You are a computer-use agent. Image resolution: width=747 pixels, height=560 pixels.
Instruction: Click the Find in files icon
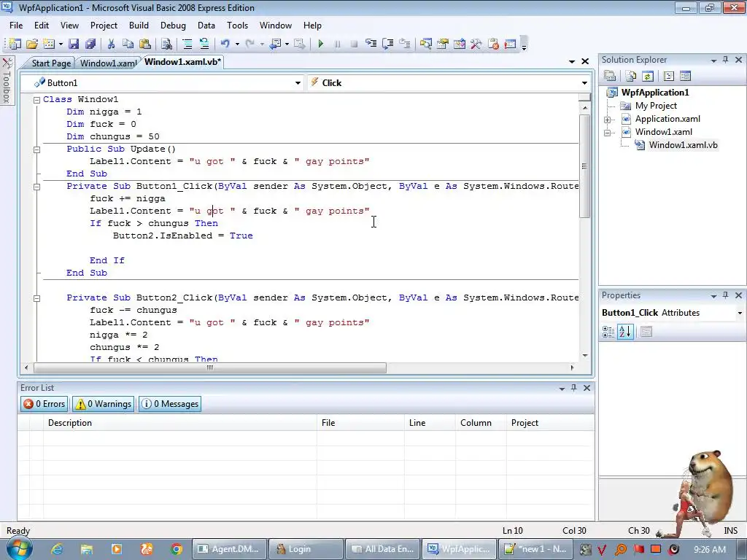(x=166, y=44)
